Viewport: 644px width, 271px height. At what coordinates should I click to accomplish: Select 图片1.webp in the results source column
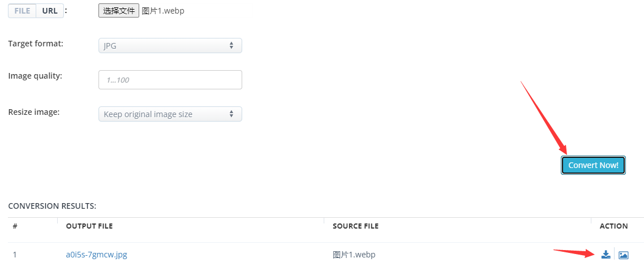(x=354, y=255)
